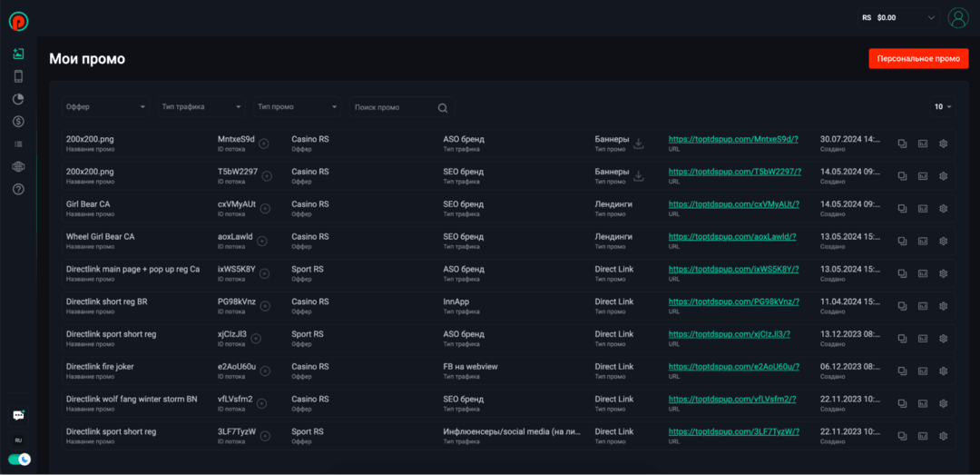Open the help question mark icon
The width and height of the screenshot is (980, 475).
[18, 189]
